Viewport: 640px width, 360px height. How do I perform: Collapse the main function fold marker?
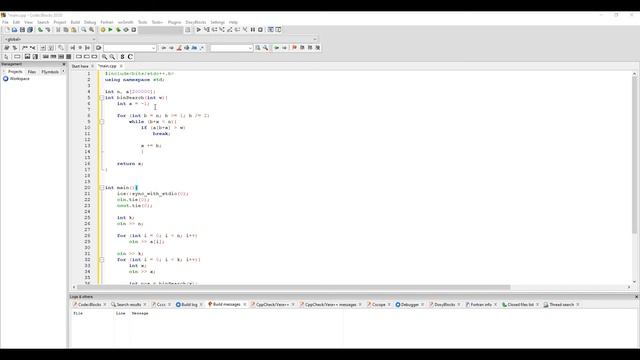[102, 188]
